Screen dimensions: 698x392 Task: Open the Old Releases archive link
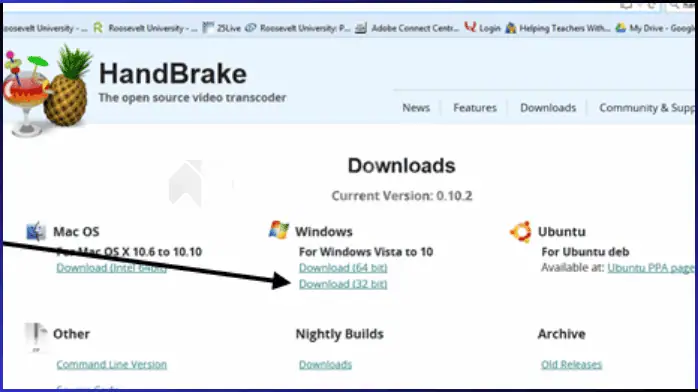click(x=572, y=364)
